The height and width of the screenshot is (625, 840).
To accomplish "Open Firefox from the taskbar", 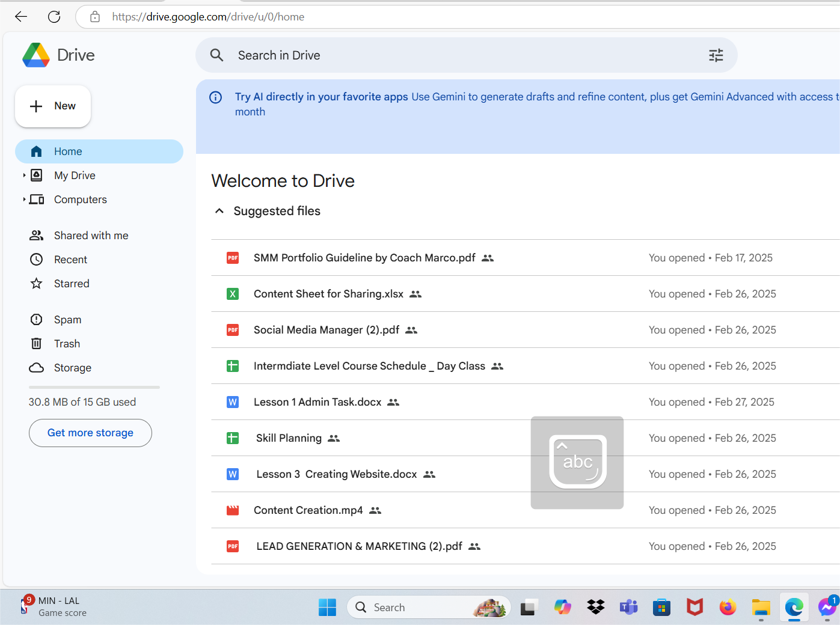I will pos(728,608).
